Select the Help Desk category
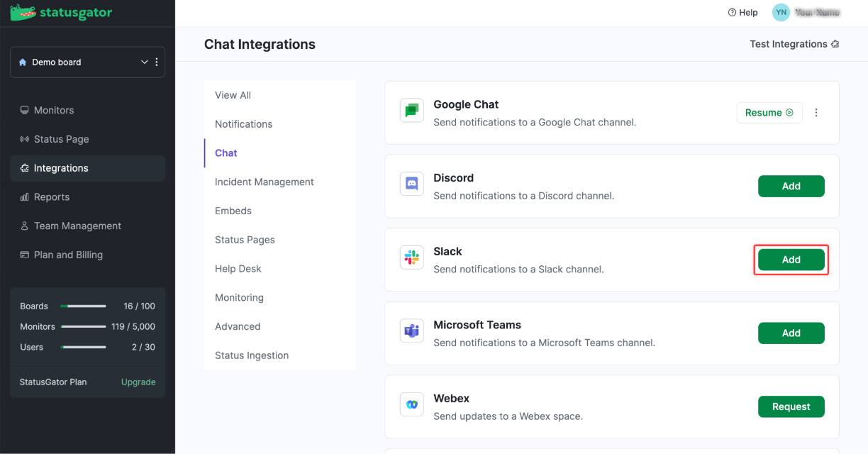This screenshot has height=454, width=868. (x=280, y=269)
